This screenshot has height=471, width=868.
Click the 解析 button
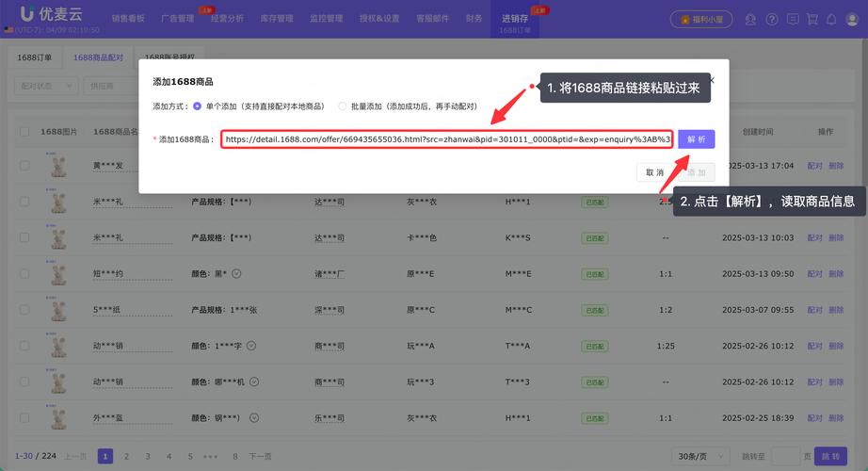coord(697,139)
